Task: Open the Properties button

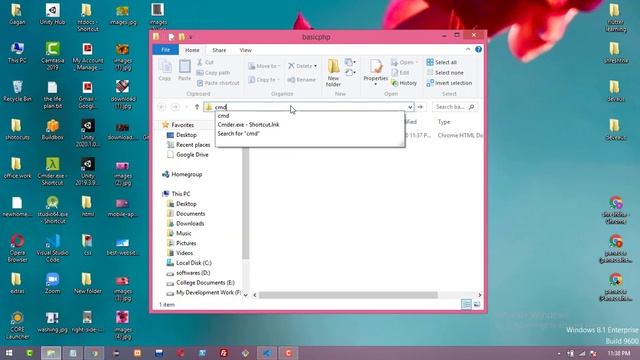Action: coord(376,72)
